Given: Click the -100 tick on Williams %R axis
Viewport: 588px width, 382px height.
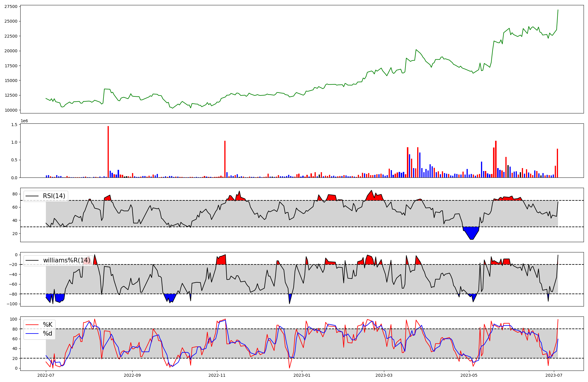Looking at the screenshot, I should [x=12, y=304].
